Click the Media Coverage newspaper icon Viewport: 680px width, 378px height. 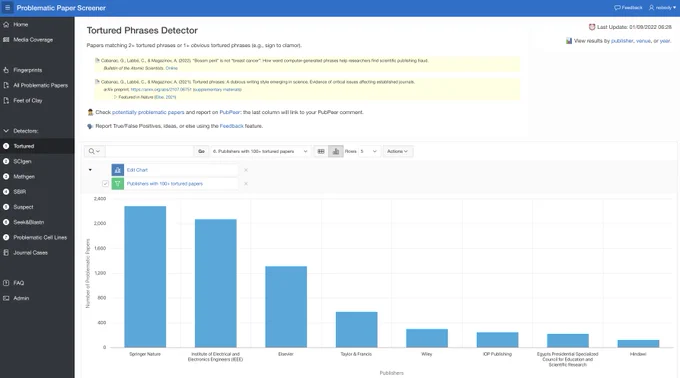[x=6, y=40]
